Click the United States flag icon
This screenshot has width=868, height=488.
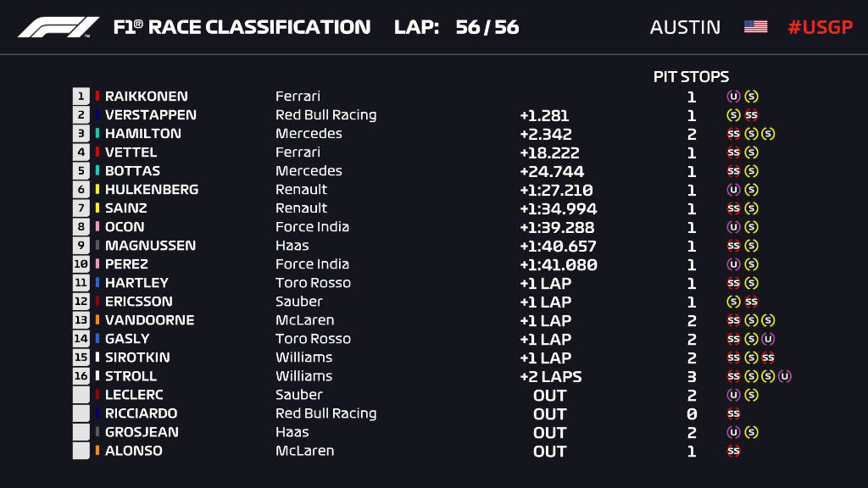coord(755,26)
